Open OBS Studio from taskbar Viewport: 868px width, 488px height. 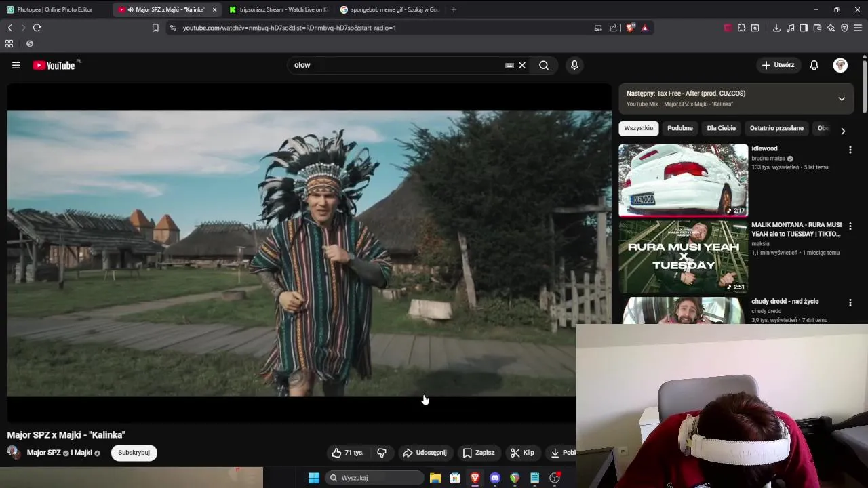[x=555, y=478]
